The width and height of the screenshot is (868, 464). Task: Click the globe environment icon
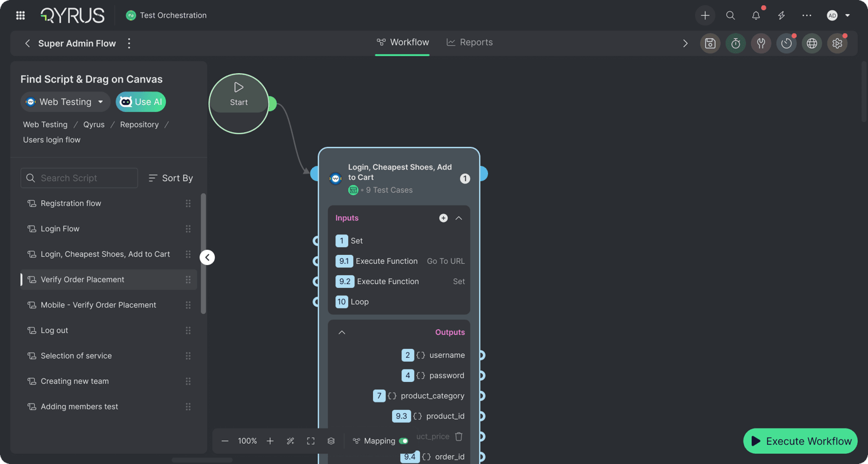[x=812, y=43]
